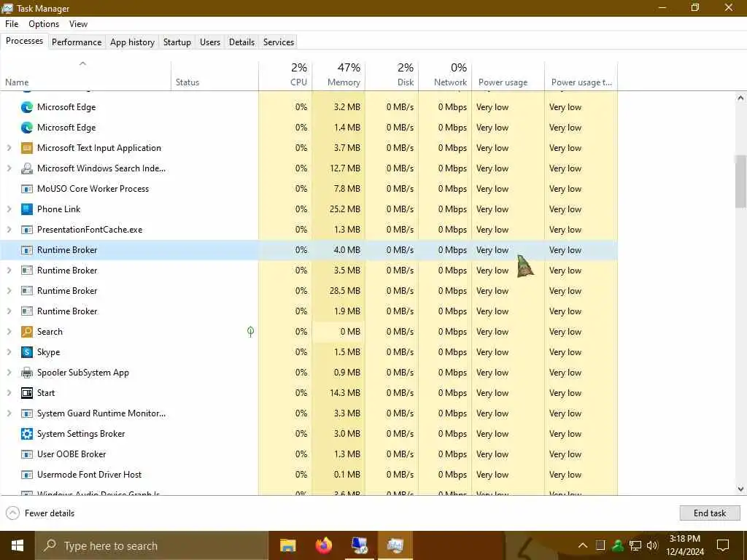Expand the Skype process group
747x560 pixels.
tap(9, 352)
